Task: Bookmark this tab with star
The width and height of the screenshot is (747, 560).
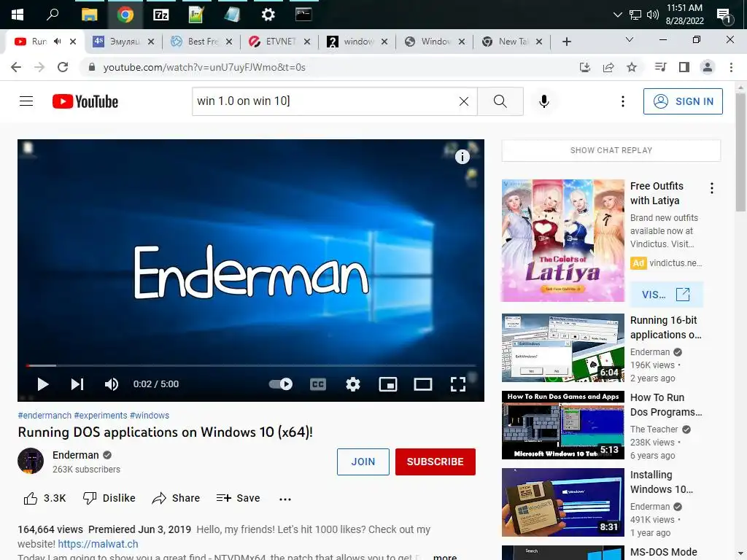Action: (632, 67)
